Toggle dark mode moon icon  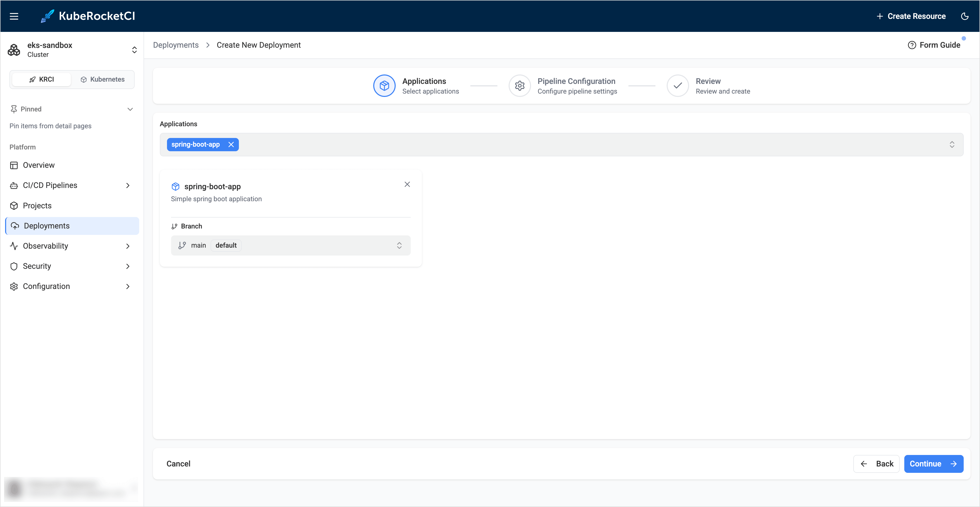pos(964,16)
